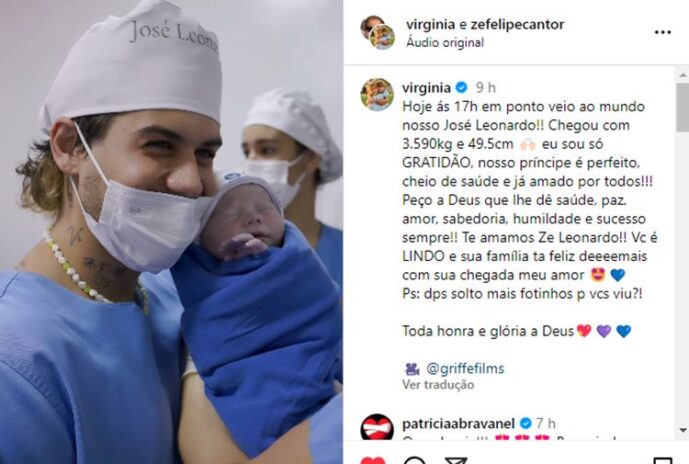The image size is (689, 464).
Task: Click patriciaabravanel's verified badge
Action: (526, 423)
